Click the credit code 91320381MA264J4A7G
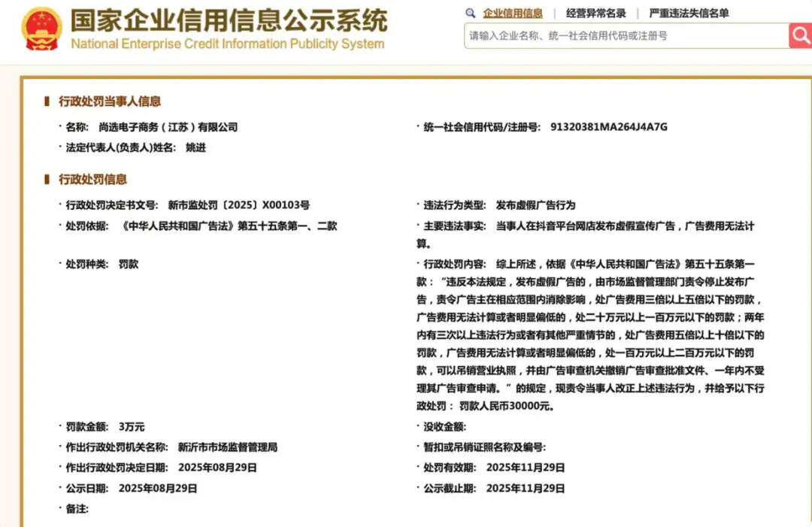Viewport: 812px width, 527px height. 608,127
